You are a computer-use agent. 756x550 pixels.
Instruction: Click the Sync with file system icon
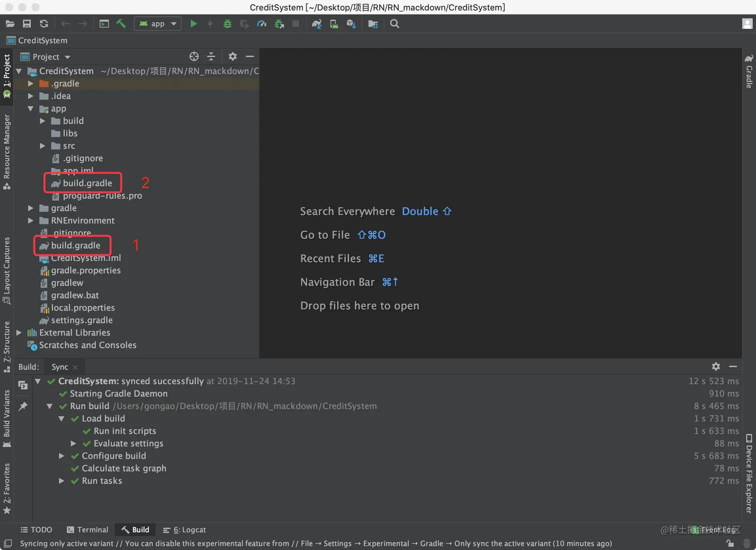pos(44,23)
